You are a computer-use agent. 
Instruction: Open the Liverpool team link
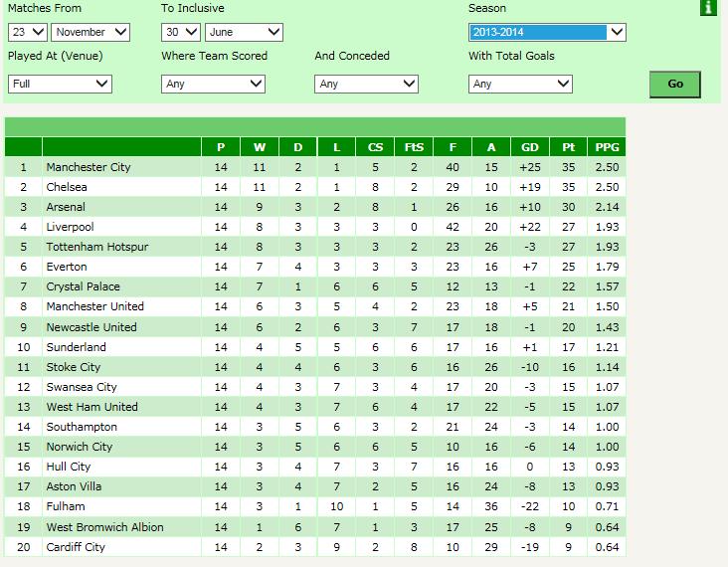click(x=70, y=227)
